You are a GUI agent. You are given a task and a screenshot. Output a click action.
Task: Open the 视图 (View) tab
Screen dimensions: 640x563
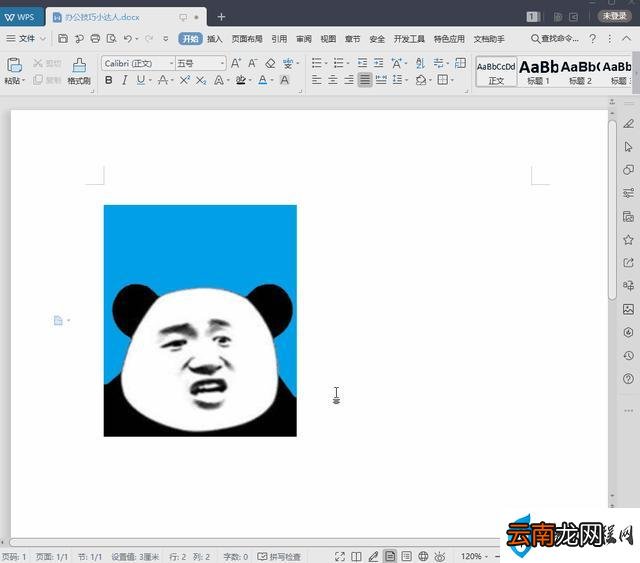tap(328, 39)
